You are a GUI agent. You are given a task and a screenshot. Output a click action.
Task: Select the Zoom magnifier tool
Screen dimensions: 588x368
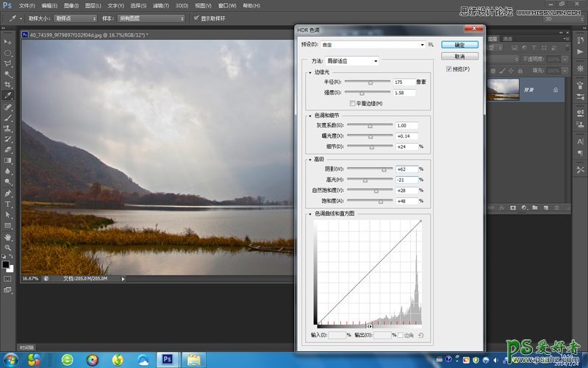8,248
